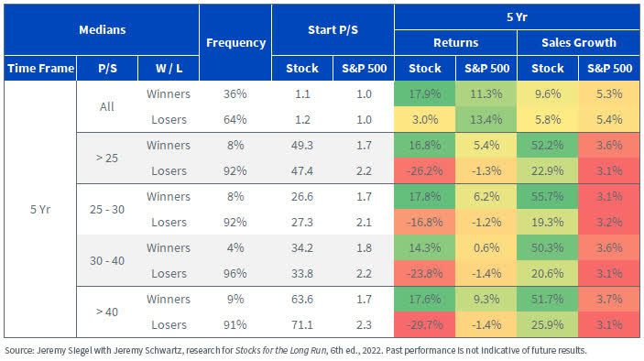
Task: Select the Start P/S header
Action: pyautogui.click(x=333, y=30)
